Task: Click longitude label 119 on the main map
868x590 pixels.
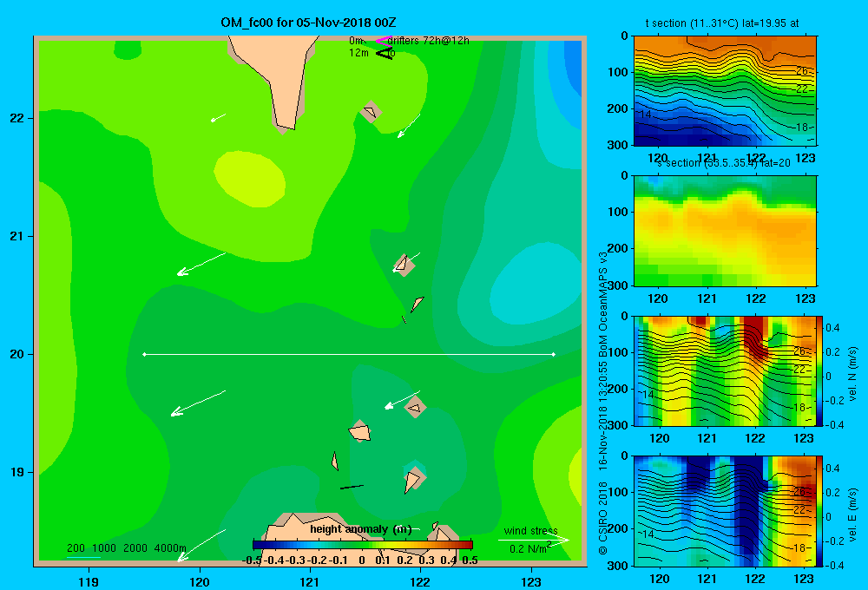Action: tap(89, 581)
